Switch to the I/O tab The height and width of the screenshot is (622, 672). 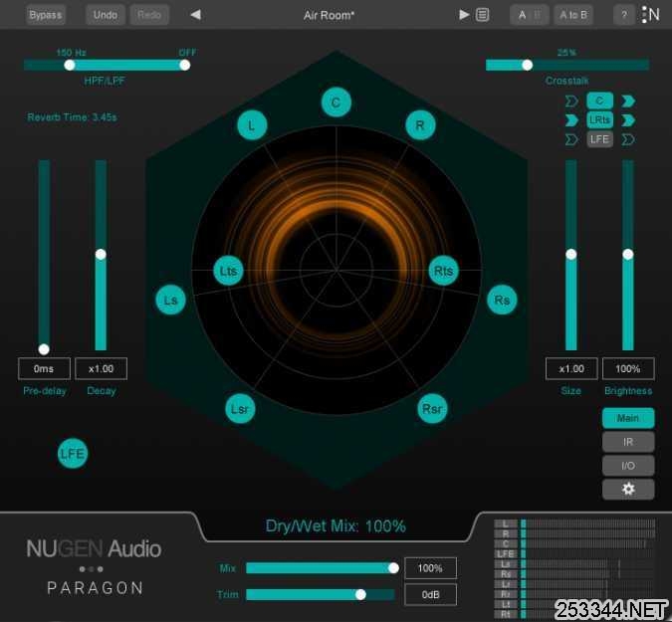point(628,465)
